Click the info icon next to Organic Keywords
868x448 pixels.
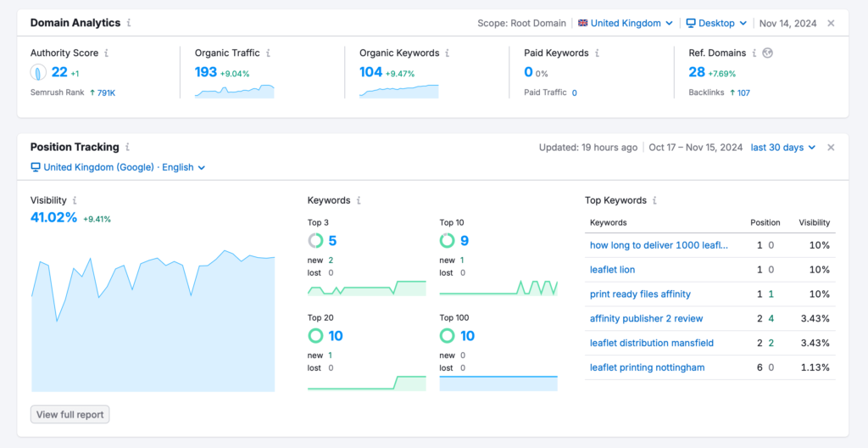click(x=448, y=53)
